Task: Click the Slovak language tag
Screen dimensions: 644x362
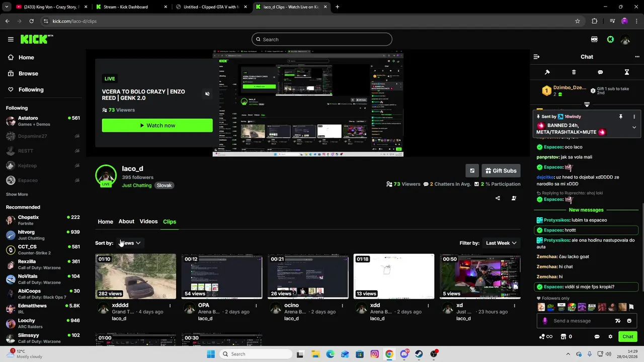Action: (164, 186)
